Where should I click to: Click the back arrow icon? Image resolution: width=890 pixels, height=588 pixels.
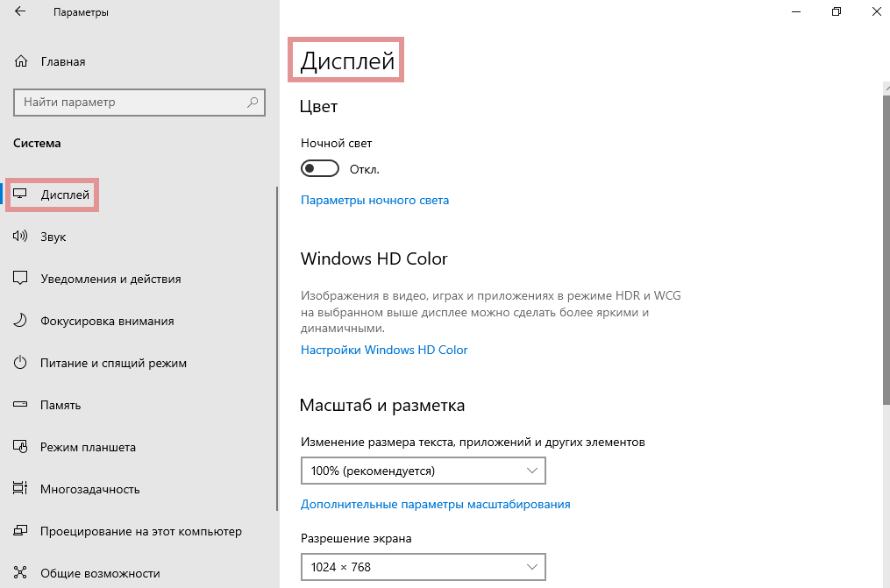coord(20,12)
